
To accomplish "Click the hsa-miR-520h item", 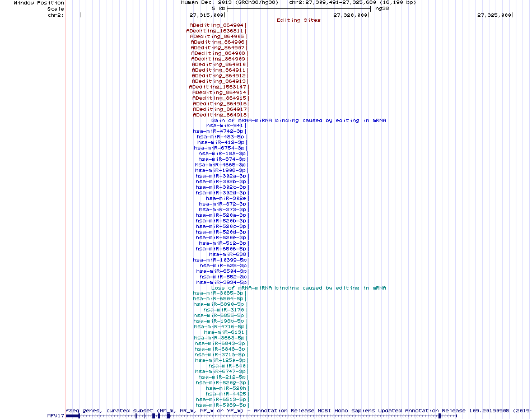I will click(x=226, y=388).
